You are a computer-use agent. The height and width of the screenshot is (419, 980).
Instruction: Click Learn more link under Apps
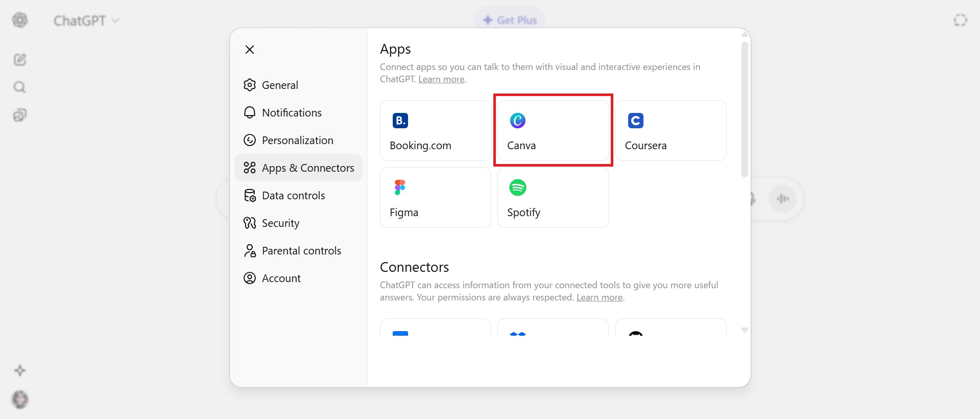coord(441,79)
